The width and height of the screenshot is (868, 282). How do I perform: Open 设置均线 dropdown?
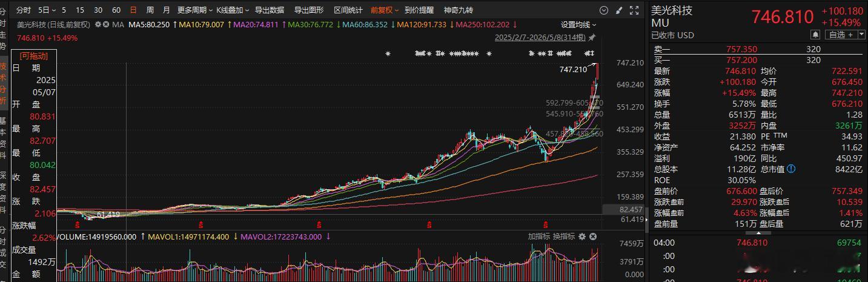click(578, 24)
